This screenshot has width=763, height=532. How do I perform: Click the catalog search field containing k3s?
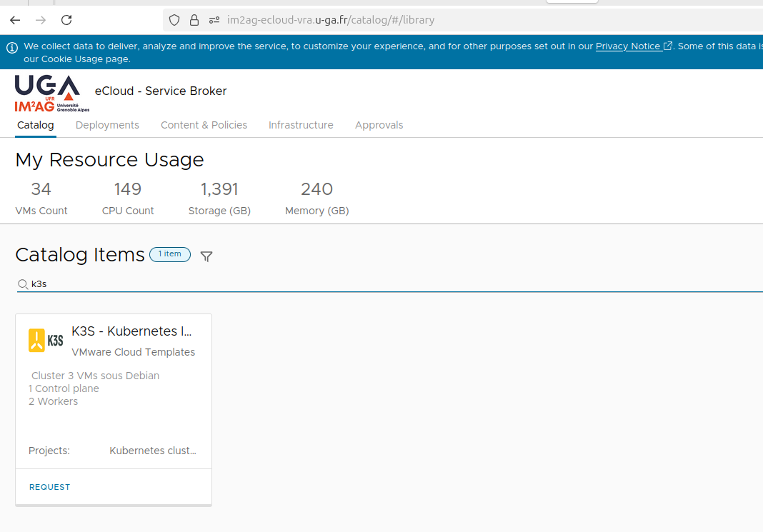[357, 284]
